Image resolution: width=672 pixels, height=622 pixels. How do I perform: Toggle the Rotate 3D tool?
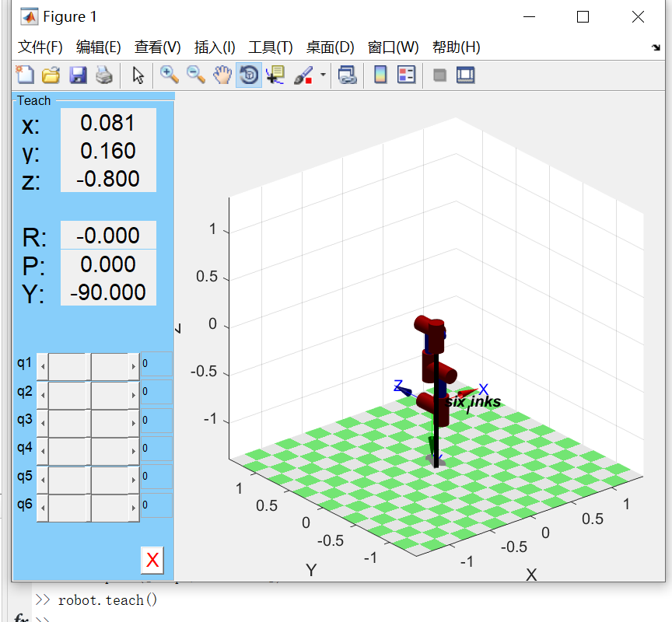[x=249, y=75]
